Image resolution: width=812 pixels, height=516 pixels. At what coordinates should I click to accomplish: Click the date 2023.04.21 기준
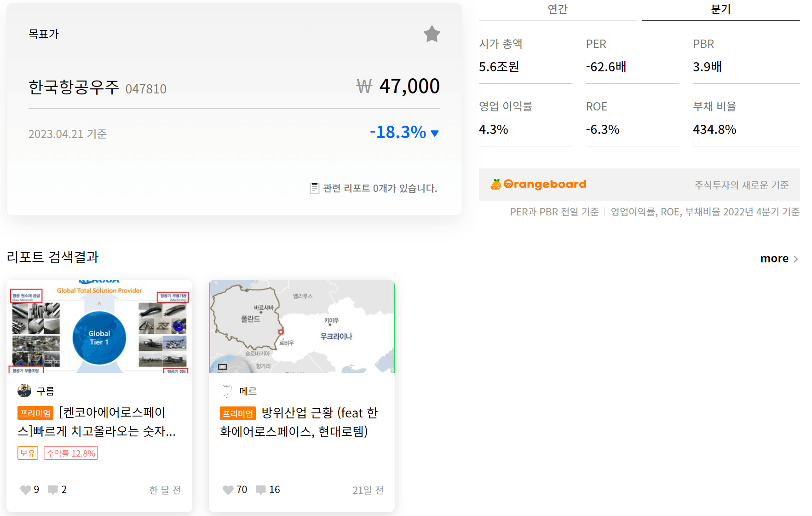tap(68, 134)
